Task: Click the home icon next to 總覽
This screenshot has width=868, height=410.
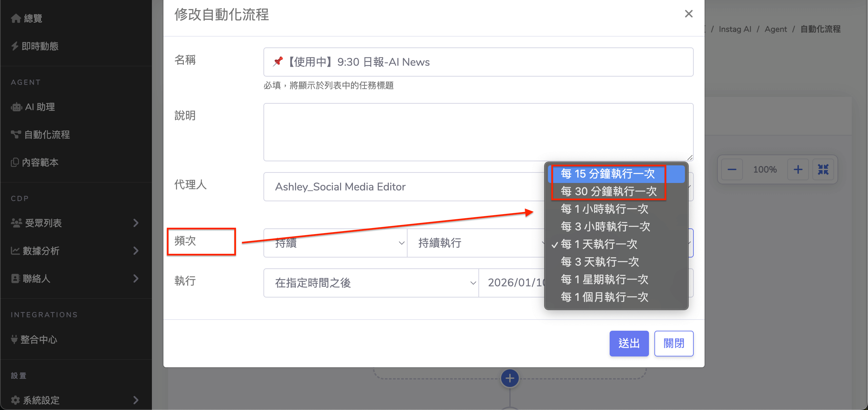Action: pyautogui.click(x=16, y=18)
